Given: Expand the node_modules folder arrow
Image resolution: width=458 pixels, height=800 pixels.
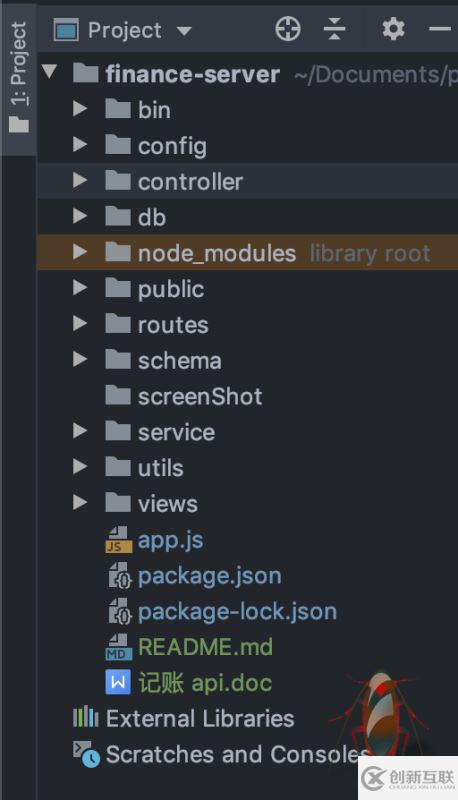Looking at the screenshot, I should tap(80, 252).
